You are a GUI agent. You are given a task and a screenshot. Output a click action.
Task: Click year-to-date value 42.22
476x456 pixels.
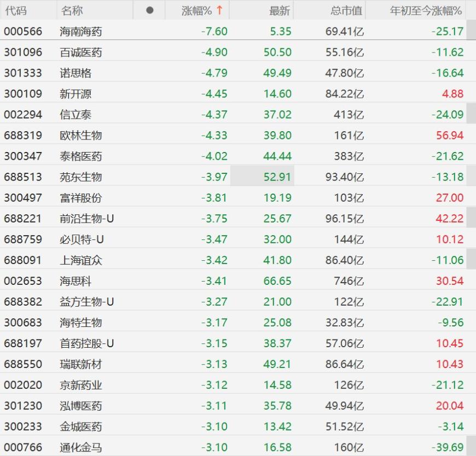point(450,219)
